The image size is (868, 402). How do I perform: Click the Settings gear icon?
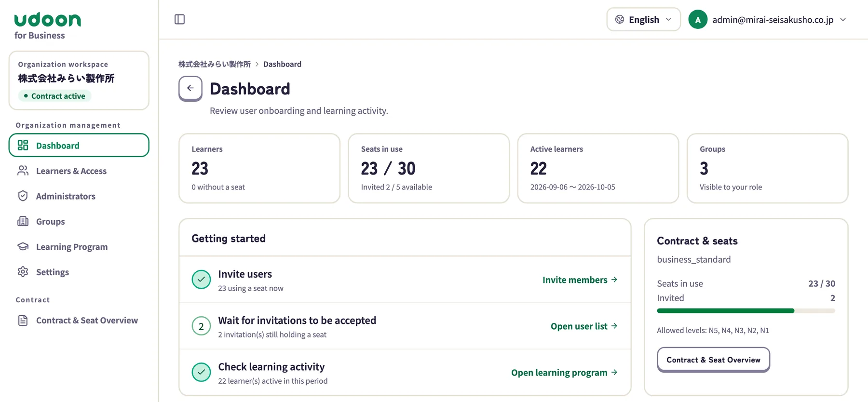(23, 272)
